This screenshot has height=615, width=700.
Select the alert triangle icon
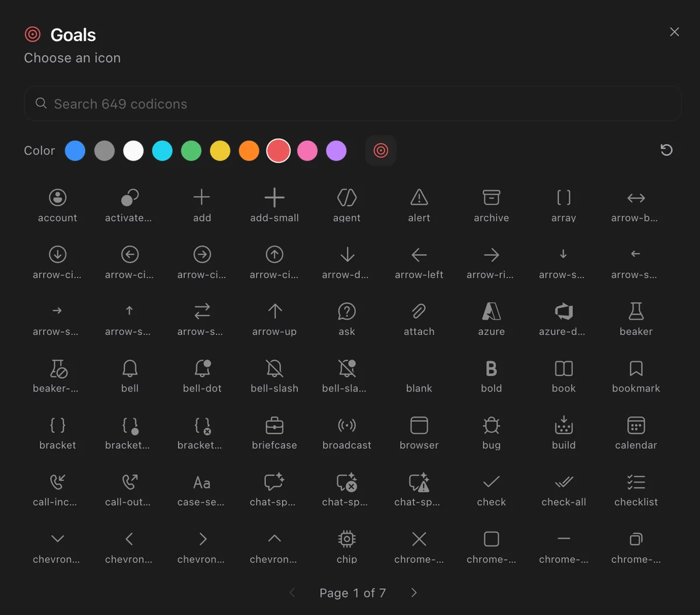(419, 205)
